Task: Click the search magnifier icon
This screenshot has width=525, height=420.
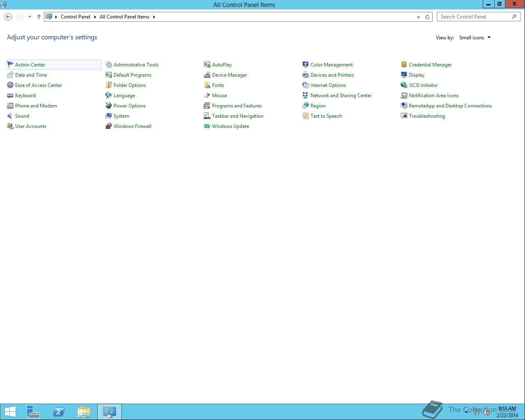Action: point(514,17)
